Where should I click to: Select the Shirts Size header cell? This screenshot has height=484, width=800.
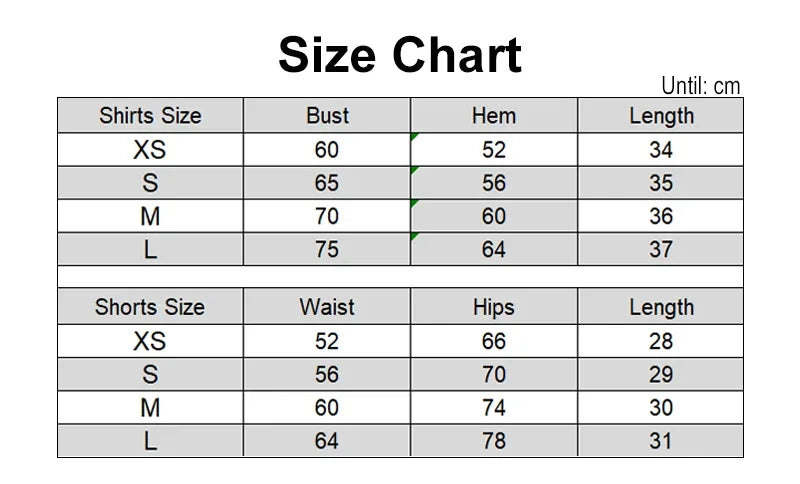(x=151, y=115)
